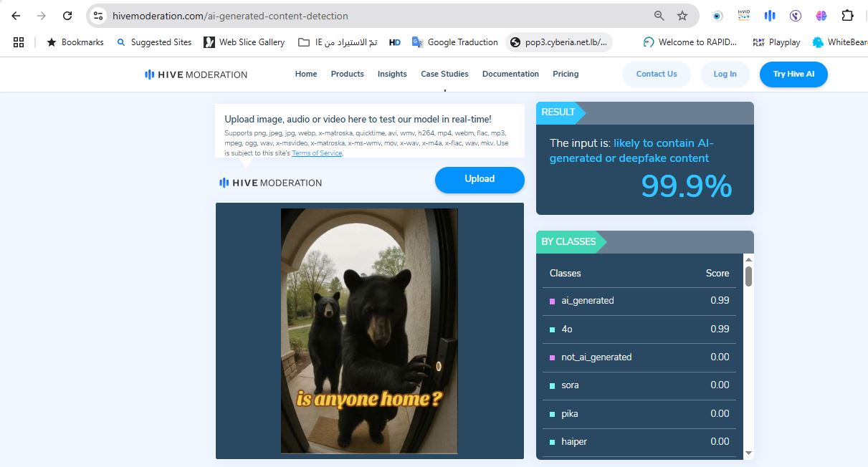The image size is (868, 467).
Task: Open the Pricing navigation link
Action: (566, 74)
